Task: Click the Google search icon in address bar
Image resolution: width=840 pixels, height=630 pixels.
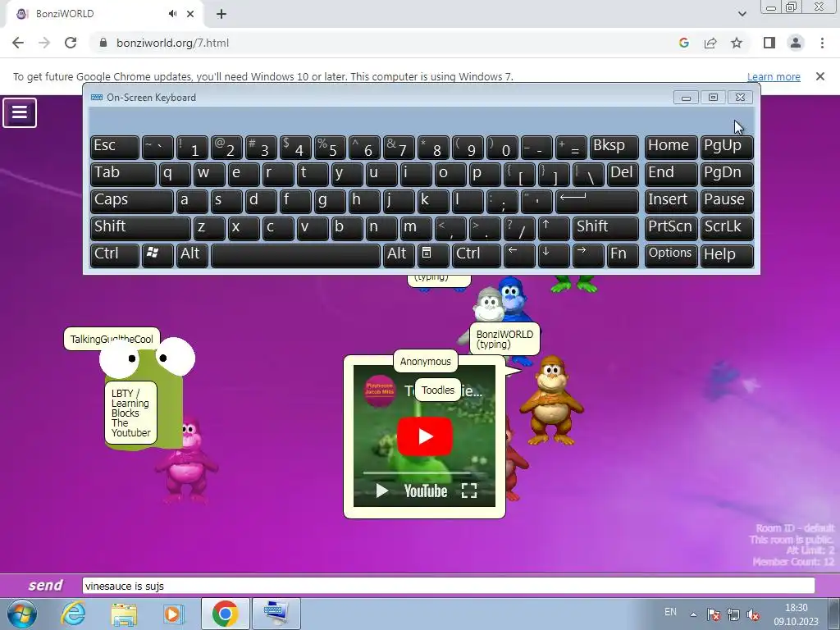Action: point(683,43)
